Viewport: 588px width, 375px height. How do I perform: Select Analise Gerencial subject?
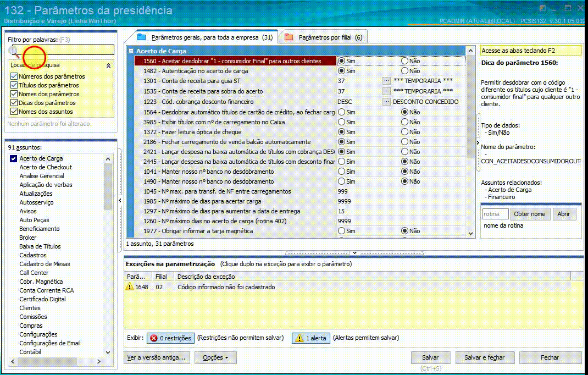tap(42, 176)
